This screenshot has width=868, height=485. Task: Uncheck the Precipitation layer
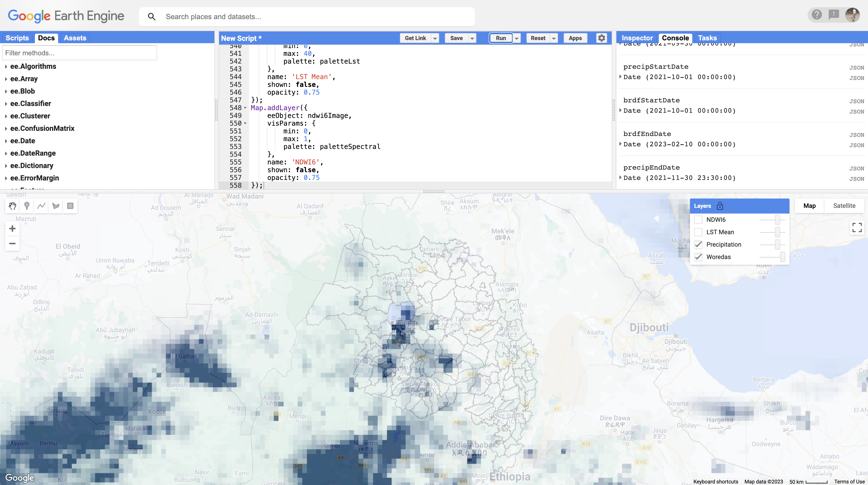point(698,245)
